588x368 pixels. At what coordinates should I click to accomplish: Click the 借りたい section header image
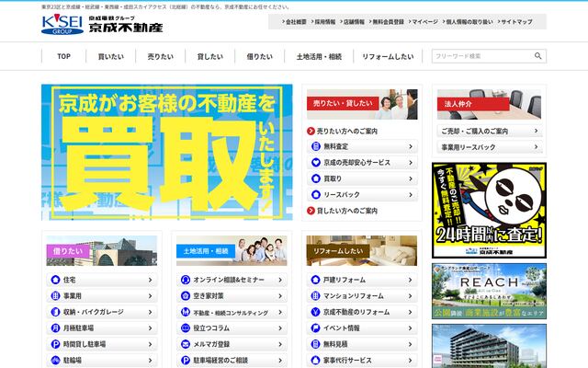[102, 251]
